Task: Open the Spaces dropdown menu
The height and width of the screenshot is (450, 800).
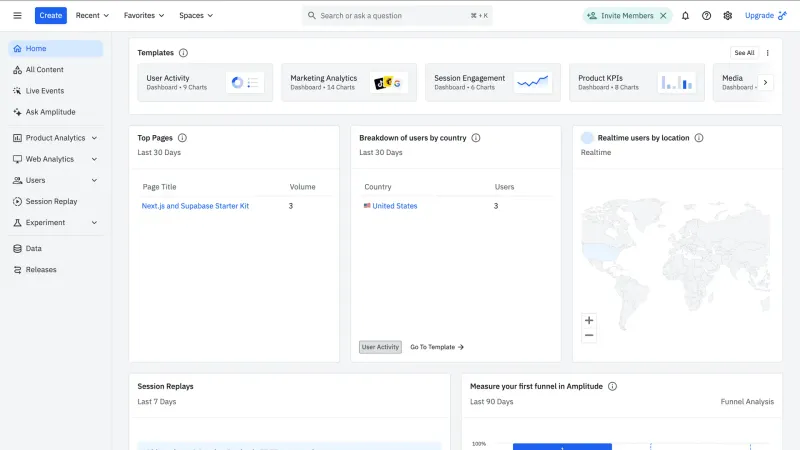Action: 196,15
